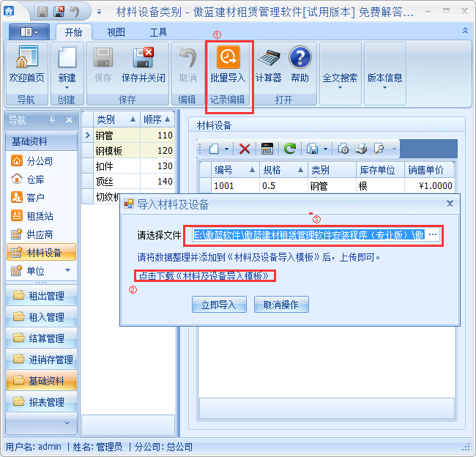
Task: Click the red delete X in grid toolbar
Action: [245, 149]
